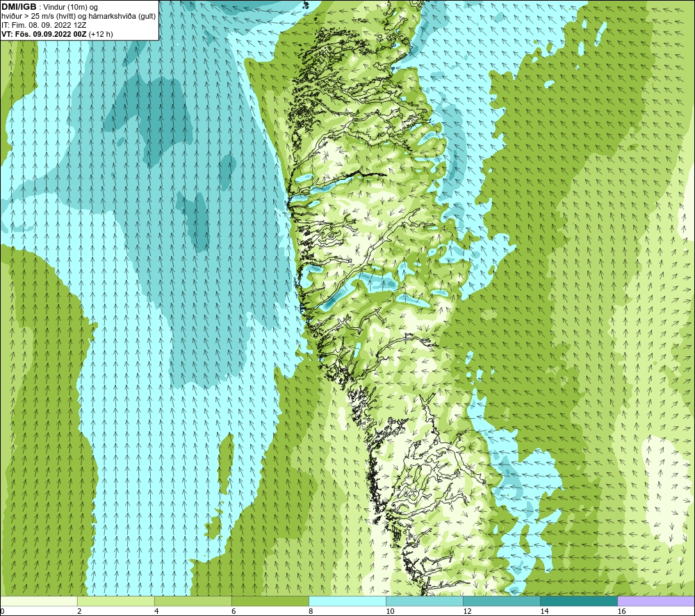The height and width of the screenshot is (616, 695).
Task: Click the 'hviður > 25 m/s' legend description line
Action: (79, 17)
